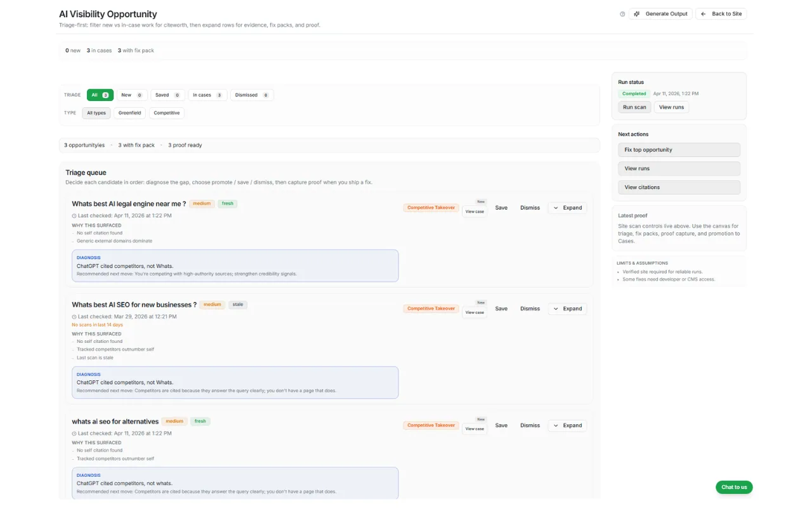
Task: Select the All types filter
Action: coord(96,113)
